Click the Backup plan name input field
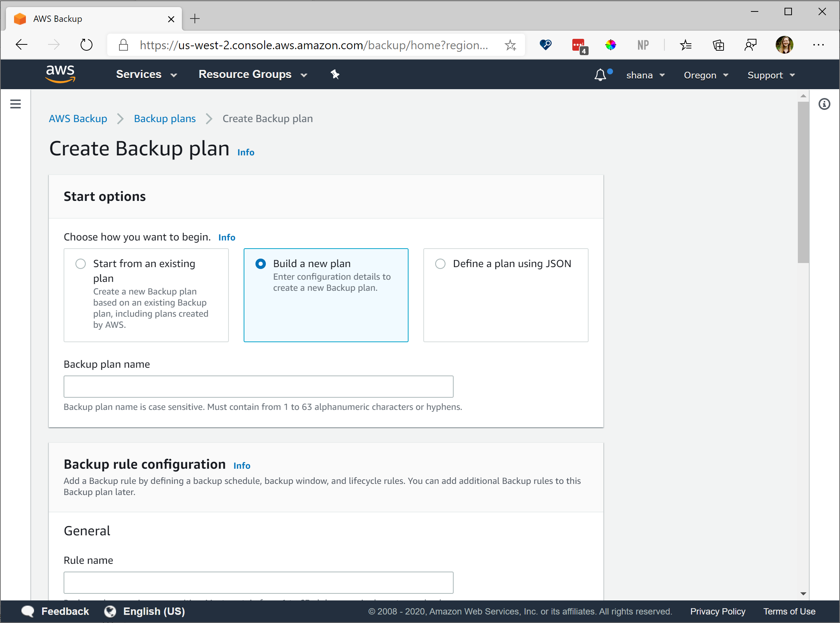This screenshot has height=623, width=840. tap(258, 386)
